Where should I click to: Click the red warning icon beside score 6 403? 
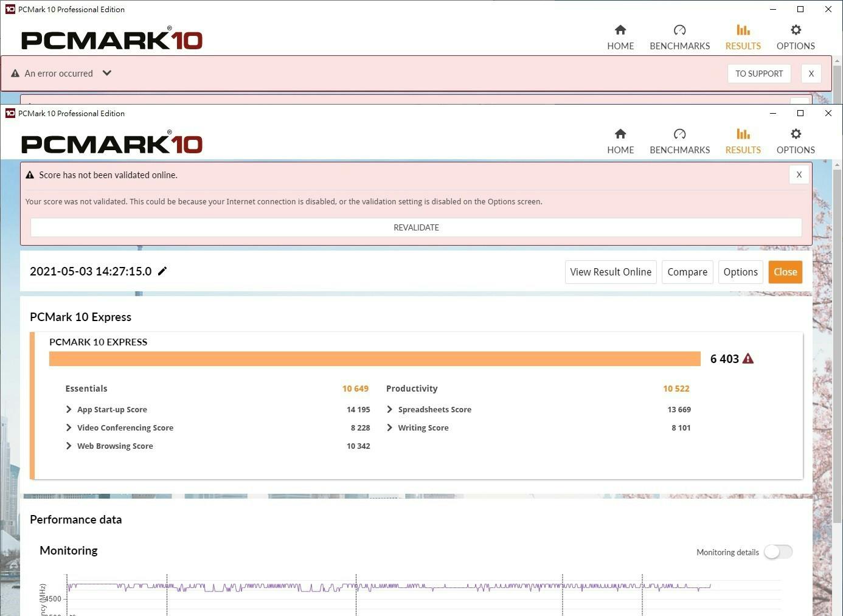pos(748,359)
